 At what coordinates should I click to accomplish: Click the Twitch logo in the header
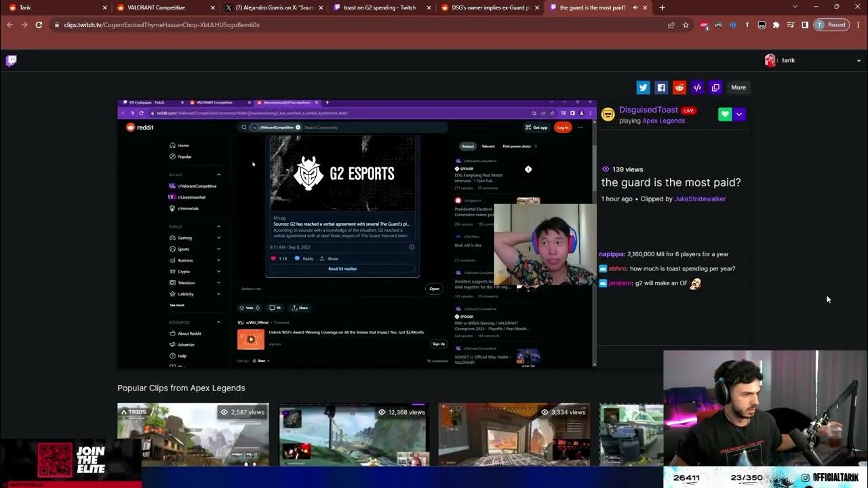click(x=11, y=61)
